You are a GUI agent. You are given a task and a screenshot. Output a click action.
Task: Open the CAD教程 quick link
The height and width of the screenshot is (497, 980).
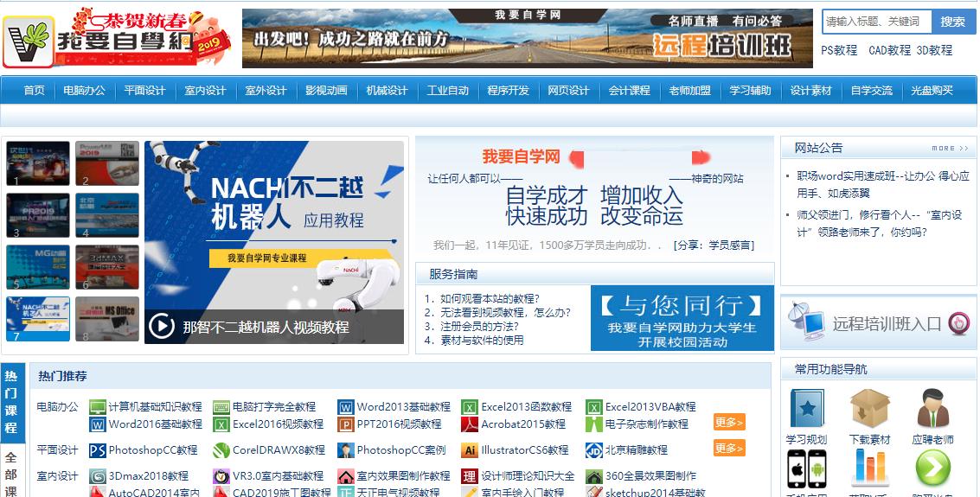coord(889,51)
